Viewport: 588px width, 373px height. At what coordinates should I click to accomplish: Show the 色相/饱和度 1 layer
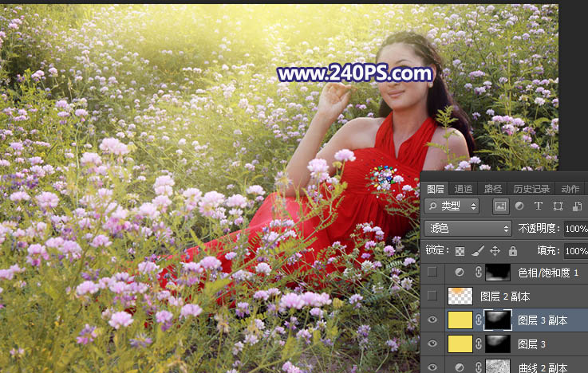432,273
